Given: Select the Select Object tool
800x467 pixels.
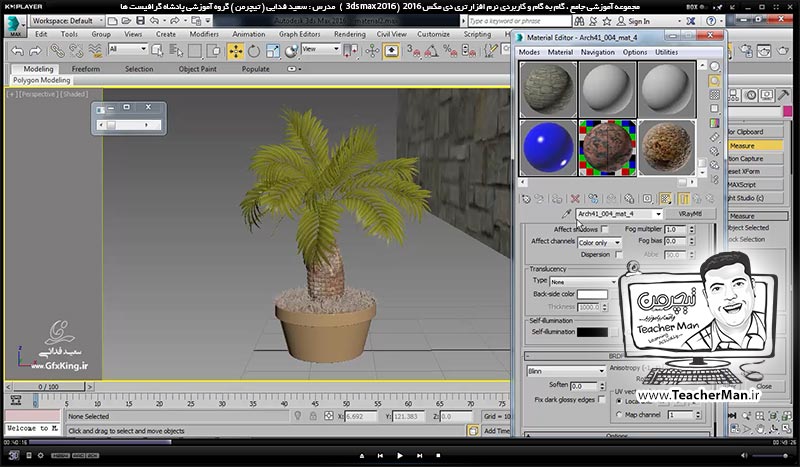Looking at the screenshot, I should (157, 51).
